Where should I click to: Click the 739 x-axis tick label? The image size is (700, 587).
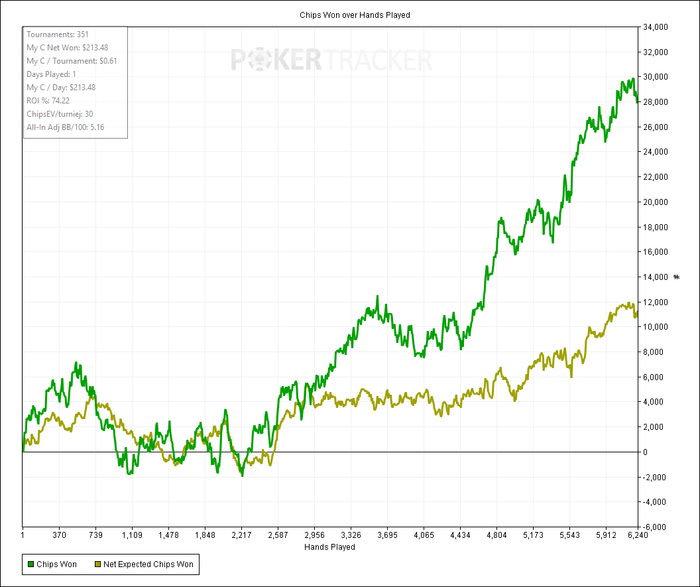pyautogui.click(x=96, y=535)
